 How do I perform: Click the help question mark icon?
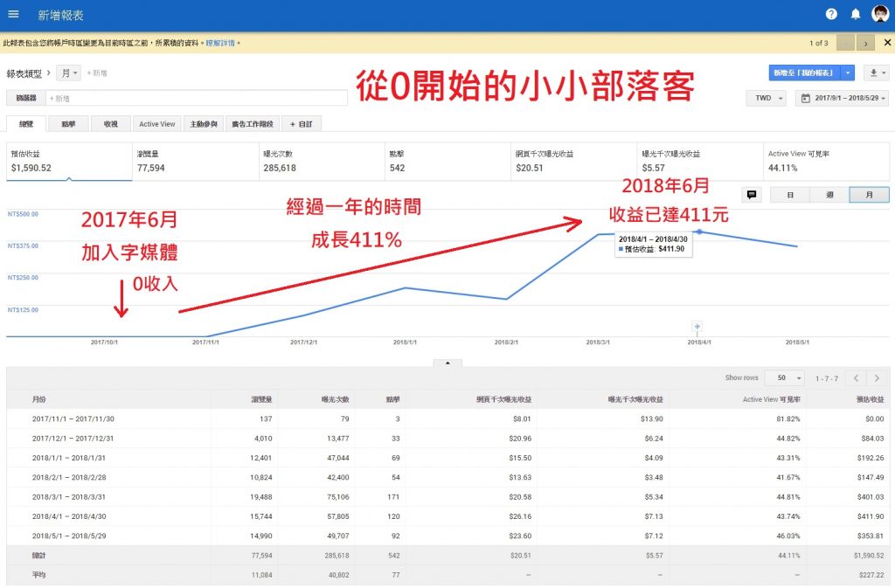830,14
